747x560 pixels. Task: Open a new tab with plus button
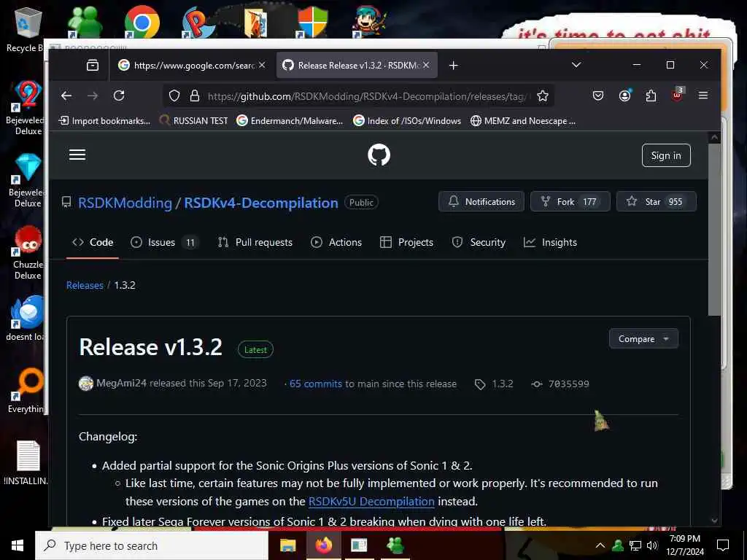(454, 65)
